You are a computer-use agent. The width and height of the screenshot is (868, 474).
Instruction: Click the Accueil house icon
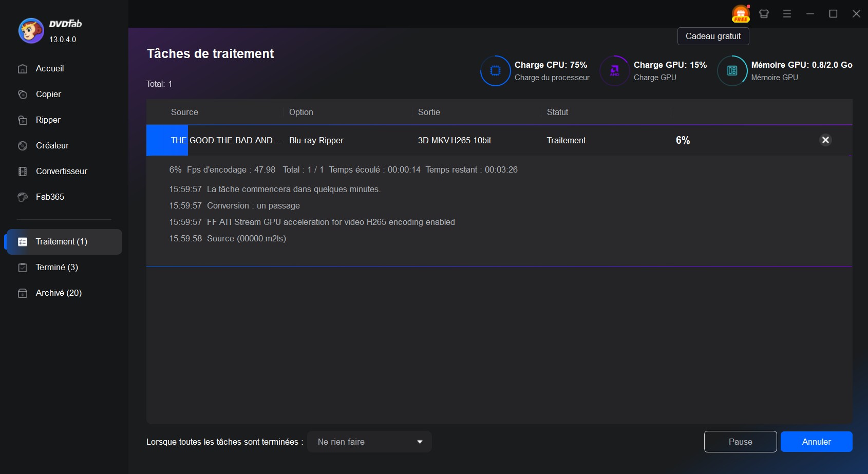tap(23, 69)
